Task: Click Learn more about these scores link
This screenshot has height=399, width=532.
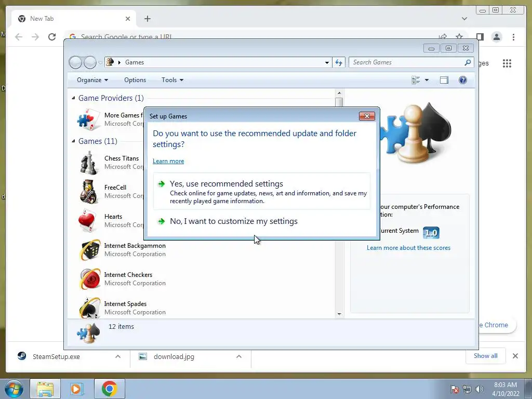Action: pos(408,248)
